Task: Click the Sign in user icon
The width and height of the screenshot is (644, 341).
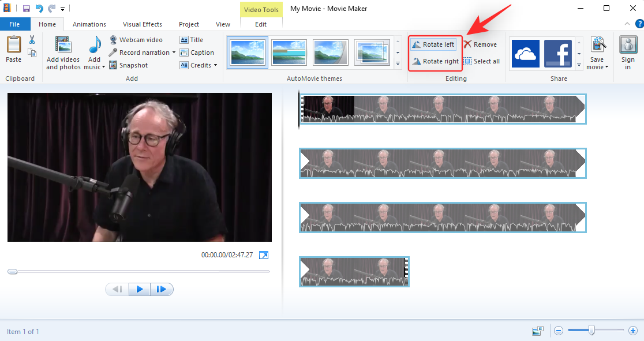Action: pyautogui.click(x=628, y=44)
